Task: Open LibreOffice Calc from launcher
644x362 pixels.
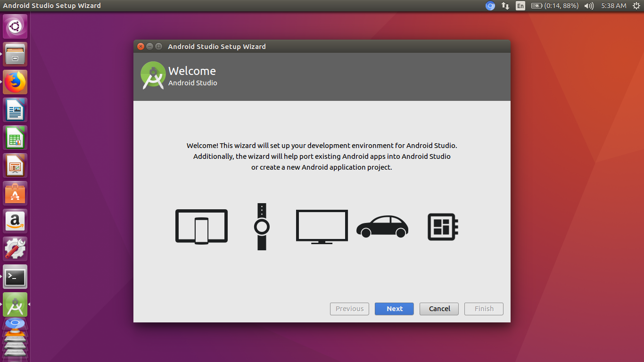Action: pos(15,138)
